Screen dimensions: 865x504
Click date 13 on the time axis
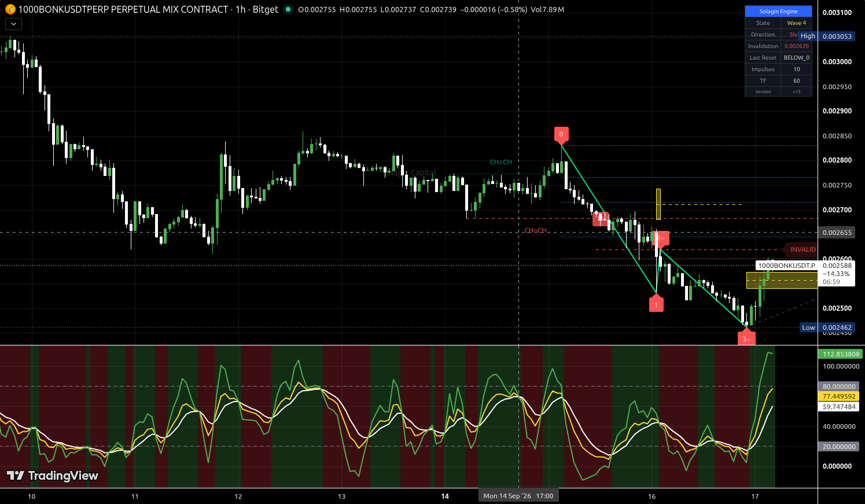(x=341, y=496)
